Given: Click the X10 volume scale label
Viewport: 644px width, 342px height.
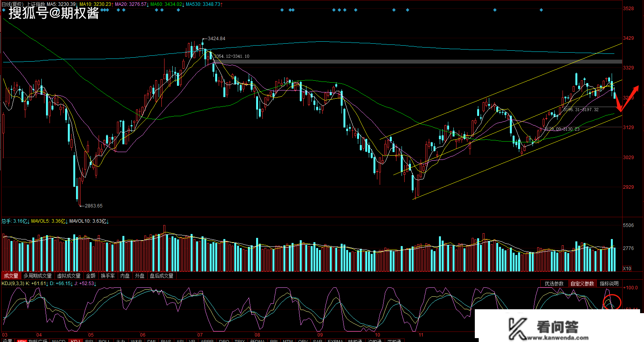Looking at the screenshot, I should tap(627, 269).
